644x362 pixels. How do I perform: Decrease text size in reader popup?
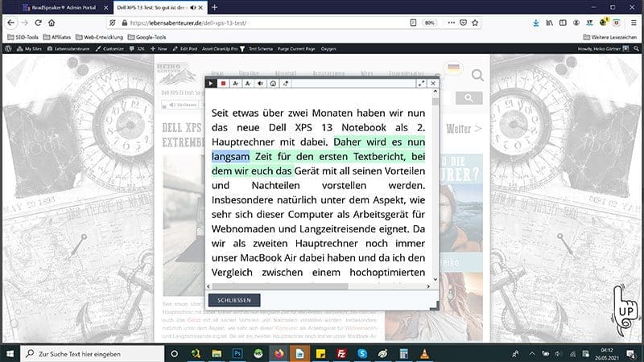[x=248, y=84]
